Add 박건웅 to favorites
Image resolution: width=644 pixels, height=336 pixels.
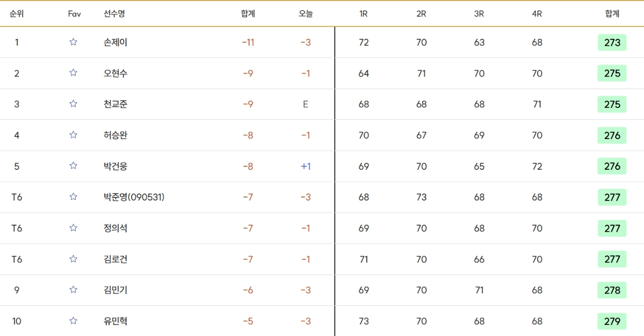[x=73, y=166]
